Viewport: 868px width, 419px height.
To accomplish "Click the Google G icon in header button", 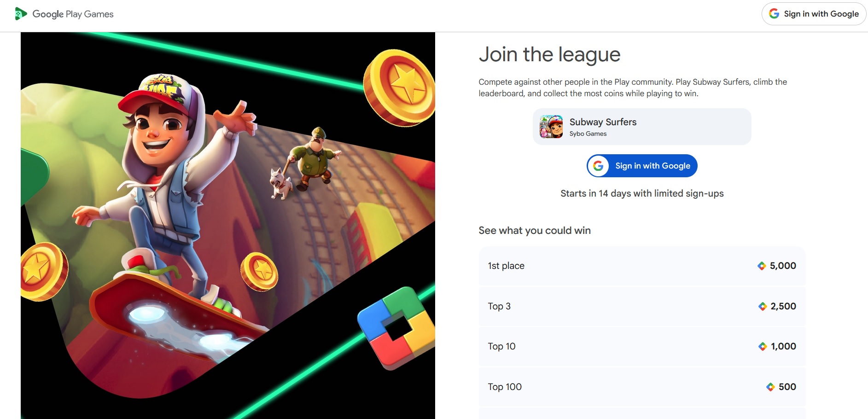I will tap(775, 14).
